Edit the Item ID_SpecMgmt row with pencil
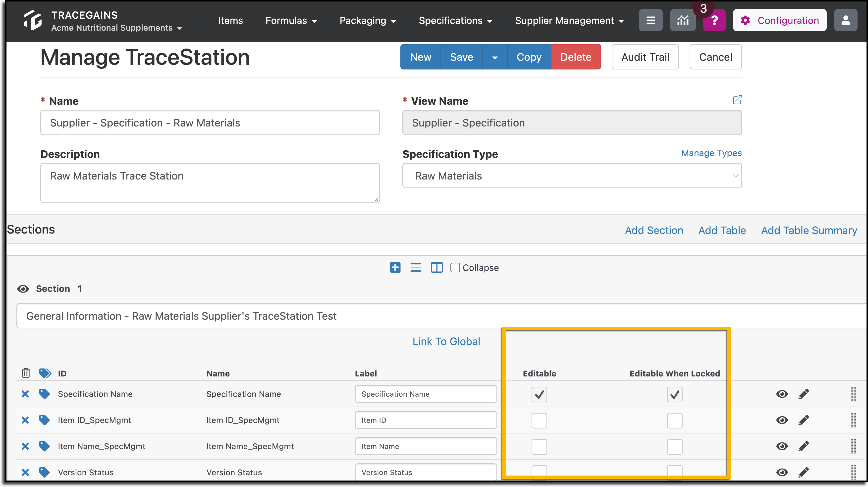868x487 pixels. point(804,420)
